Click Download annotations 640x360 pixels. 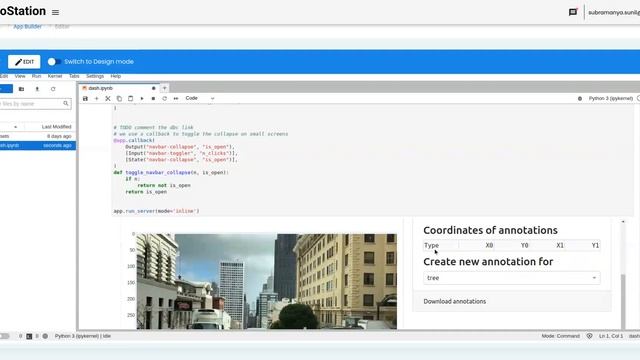[455, 301]
